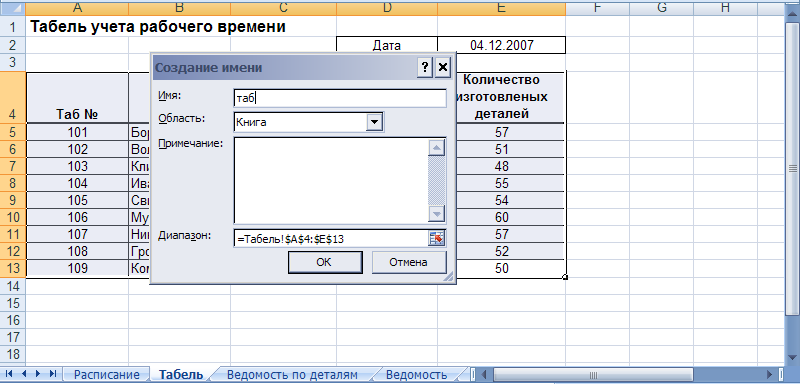Switch to the Ведомость sheet tab
Viewport: 800px width, 384px height.
[416, 375]
